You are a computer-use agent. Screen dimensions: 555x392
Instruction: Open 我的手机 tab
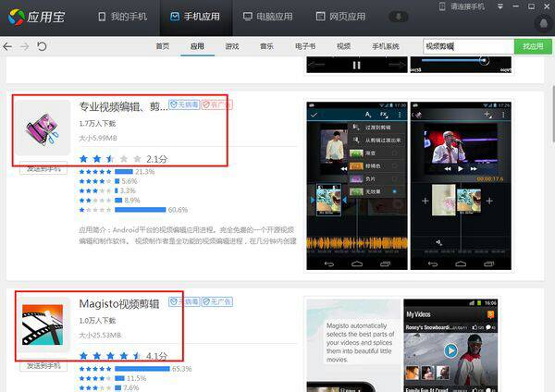tap(122, 17)
